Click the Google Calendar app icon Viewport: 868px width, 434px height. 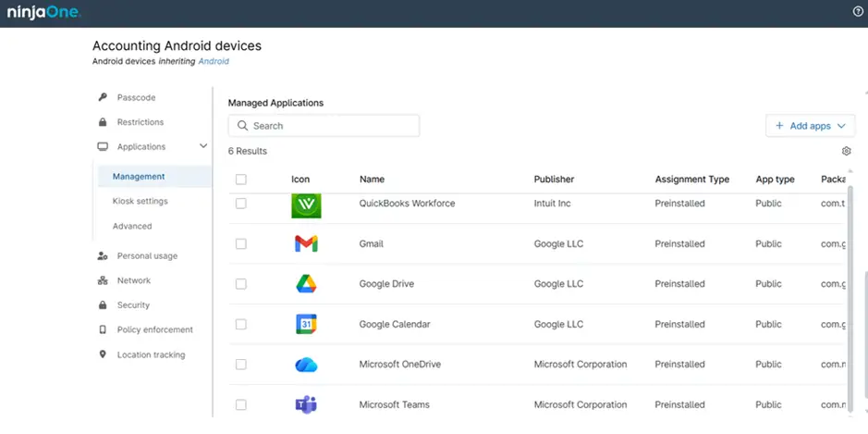pyautogui.click(x=306, y=324)
